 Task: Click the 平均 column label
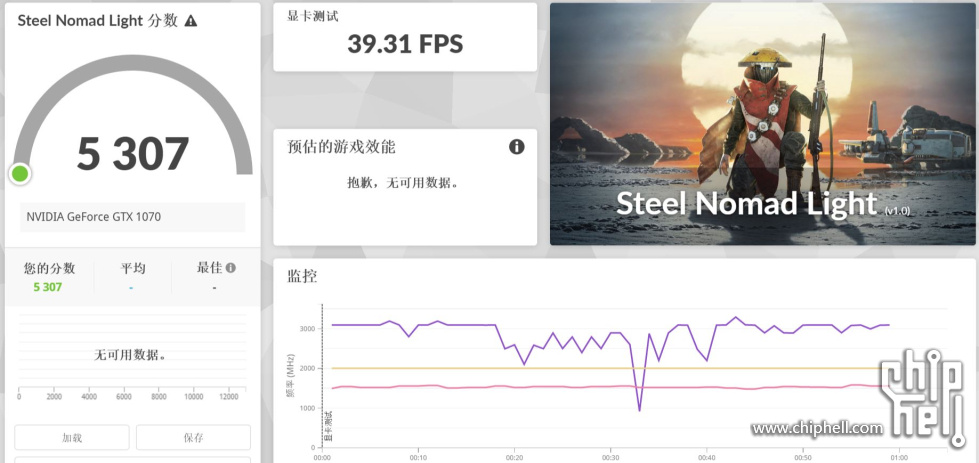(132, 268)
